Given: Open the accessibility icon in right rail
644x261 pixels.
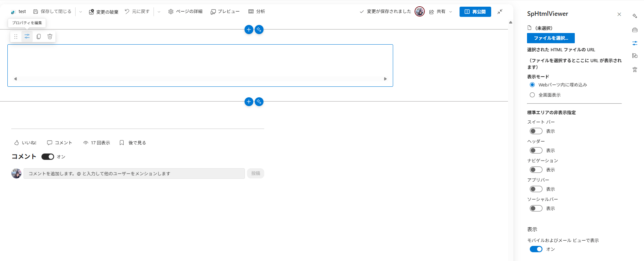Looking at the screenshot, I should click(635, 70).
